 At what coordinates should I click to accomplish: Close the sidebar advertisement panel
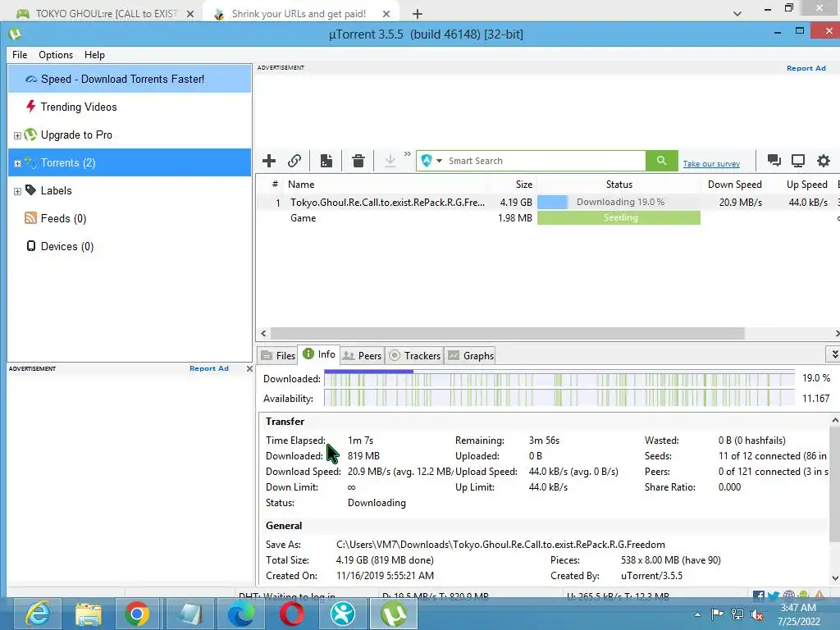pos(249,368)
